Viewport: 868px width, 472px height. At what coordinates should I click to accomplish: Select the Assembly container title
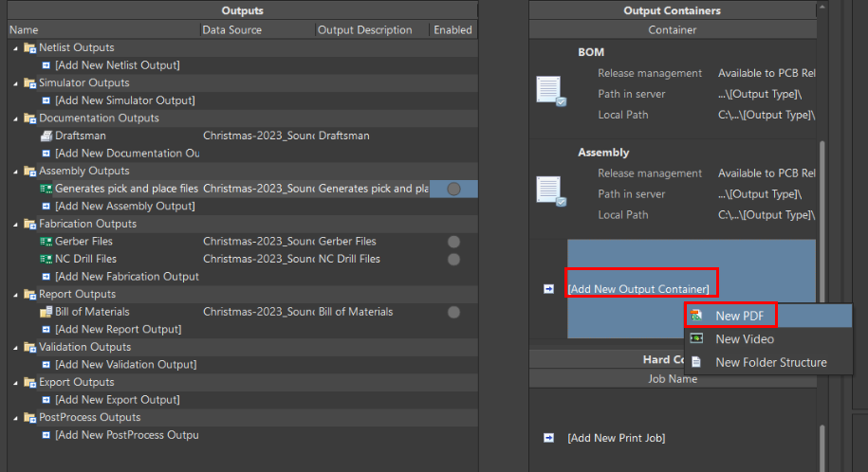[603, 153]
